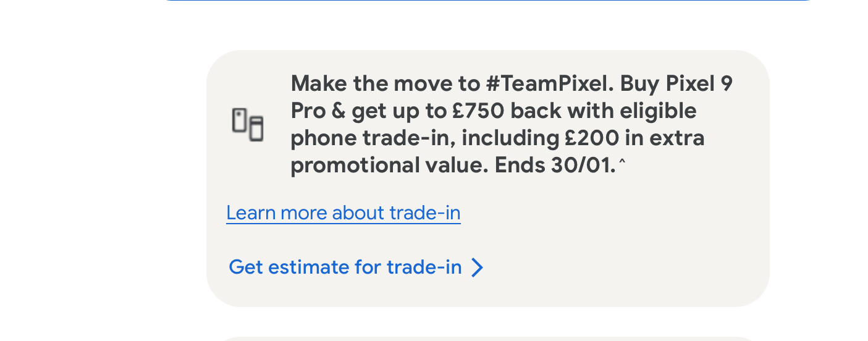This screenshot has width=868, height=341.
Task: Open Learn more about trade-in link
Action: (x=343, y=213)
